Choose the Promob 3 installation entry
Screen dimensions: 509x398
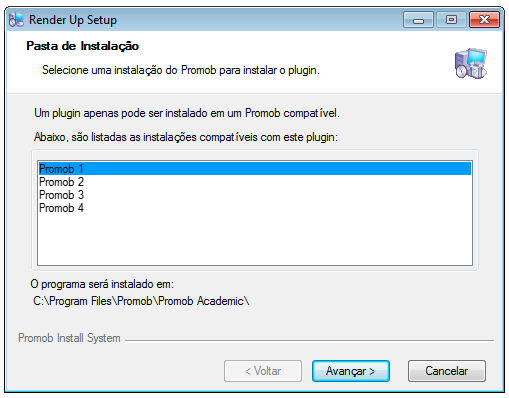[x=255, y=195]
